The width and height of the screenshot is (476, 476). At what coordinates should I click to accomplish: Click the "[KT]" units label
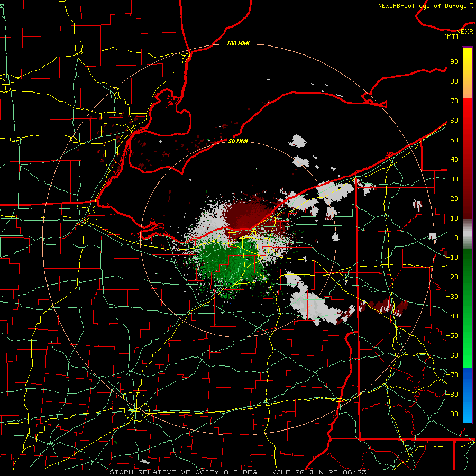(x=452, y=36)
